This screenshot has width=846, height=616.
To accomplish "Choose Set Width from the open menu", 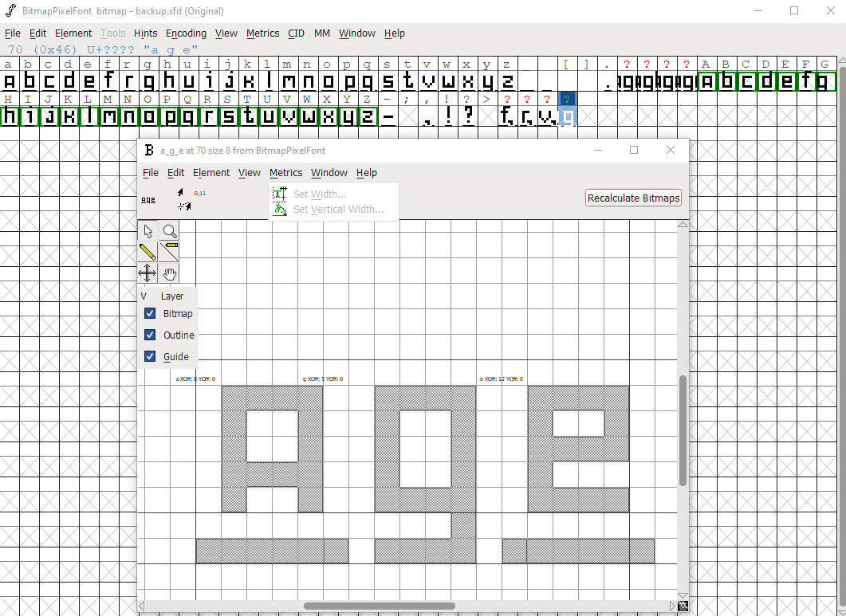I will click(318, 194).
